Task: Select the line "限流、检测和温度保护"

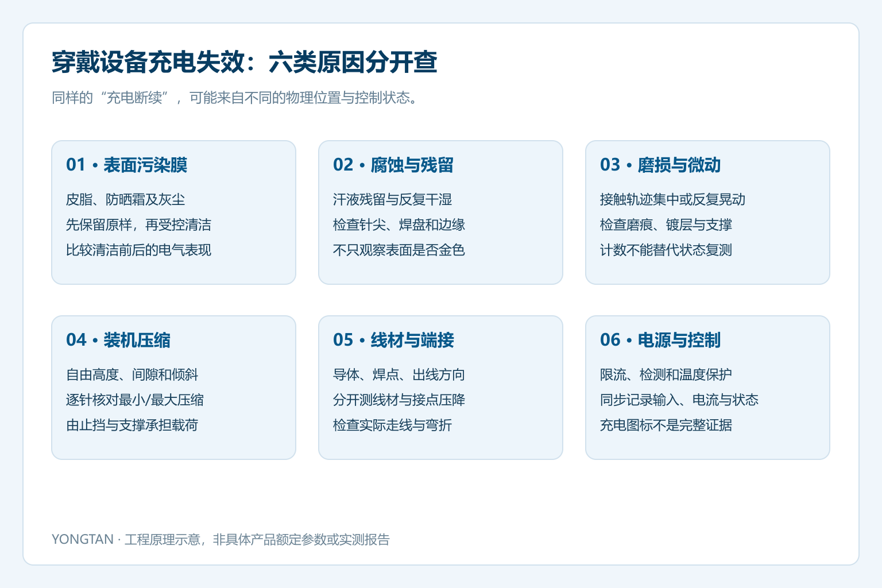Action: pyautogui.click(x=666, y=374)
